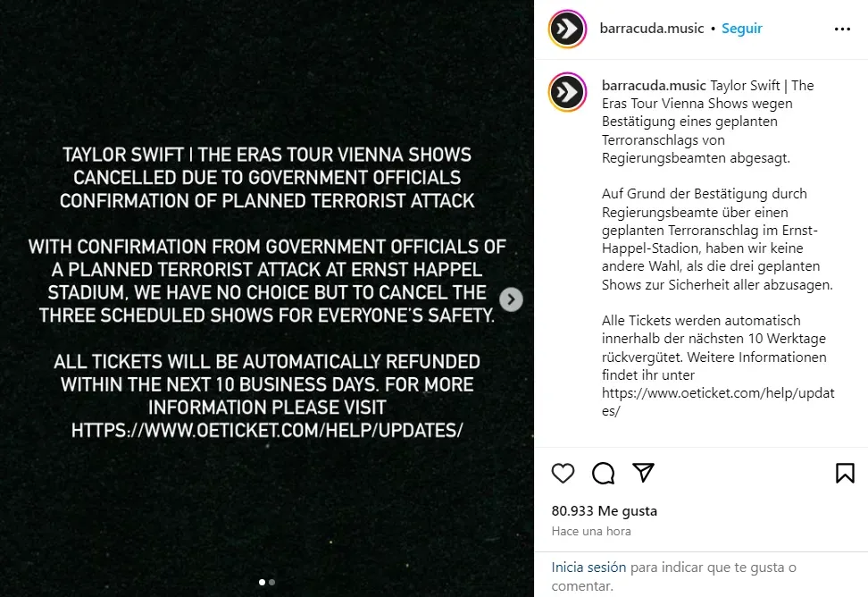The width and height of the screenshot is (868, 597).
Task: Select the first carousel dot indicator
Action: [x=262, y=582]
